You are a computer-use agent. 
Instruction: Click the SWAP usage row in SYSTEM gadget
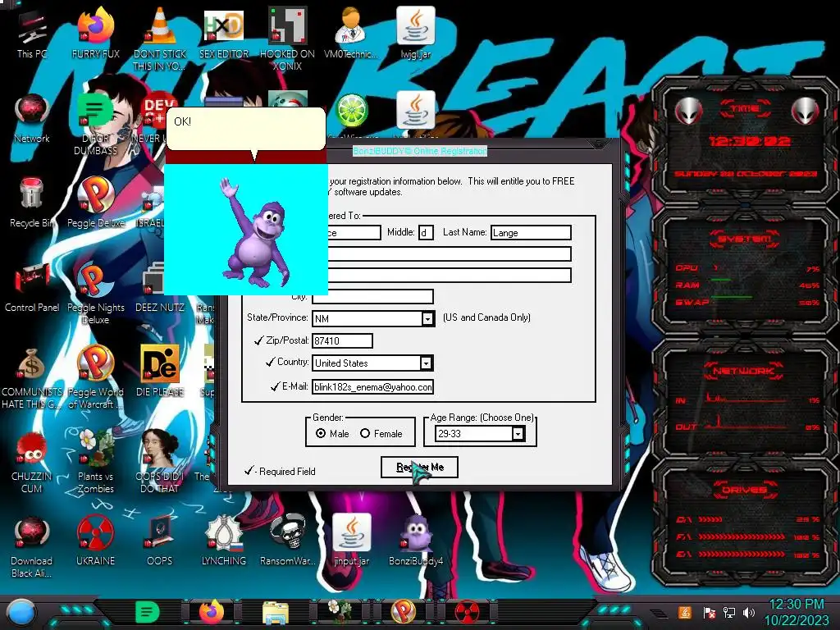747,303
